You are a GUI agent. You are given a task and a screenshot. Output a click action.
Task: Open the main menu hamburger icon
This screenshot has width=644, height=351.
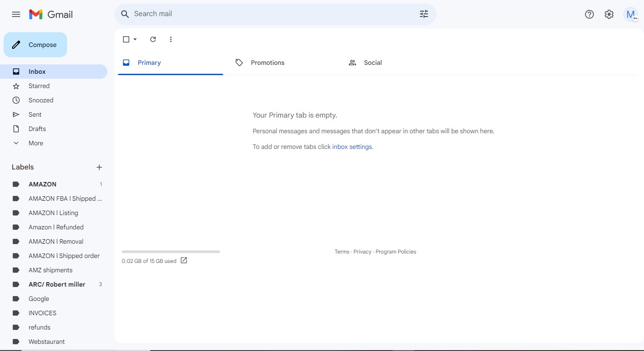click(x=16, y=14)
